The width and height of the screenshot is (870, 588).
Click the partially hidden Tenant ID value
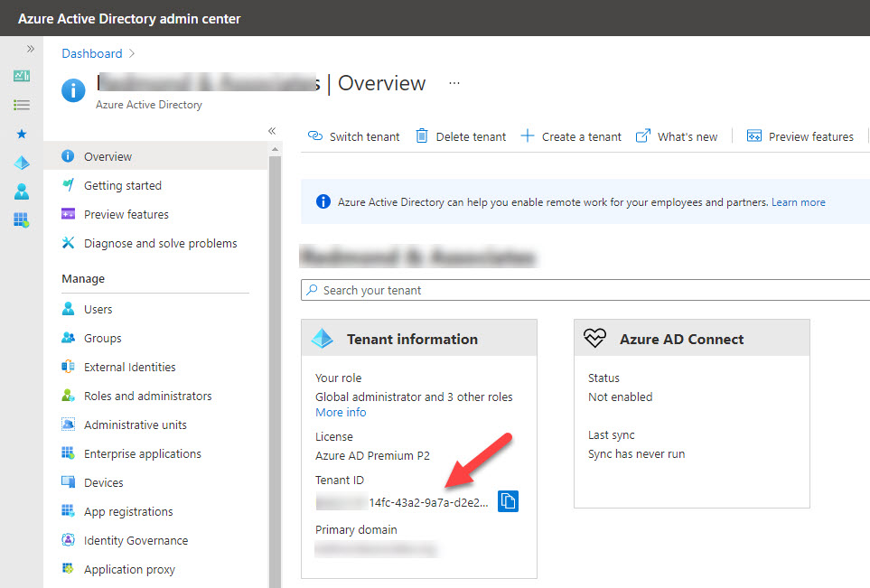click(x=402, y=502)
